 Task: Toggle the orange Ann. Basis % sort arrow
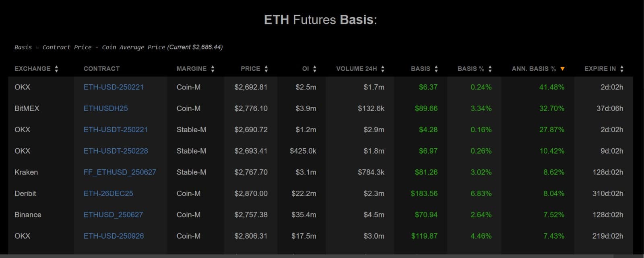[562, 69]
